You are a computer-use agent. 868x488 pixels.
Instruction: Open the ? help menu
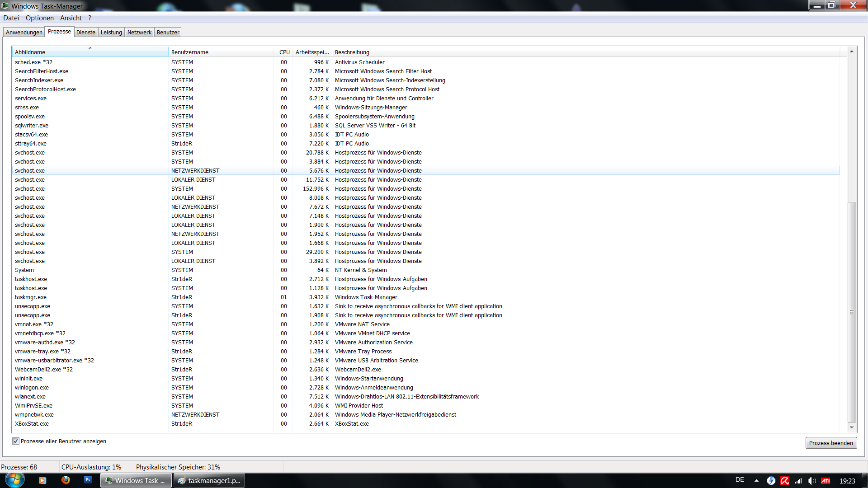[x=90, y=18]
